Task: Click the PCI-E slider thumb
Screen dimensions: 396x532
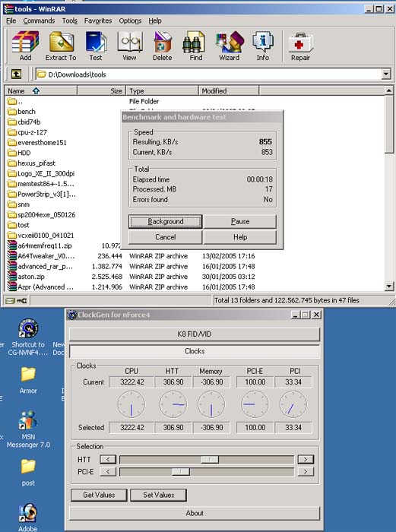Action: click(x=181, y=472)
